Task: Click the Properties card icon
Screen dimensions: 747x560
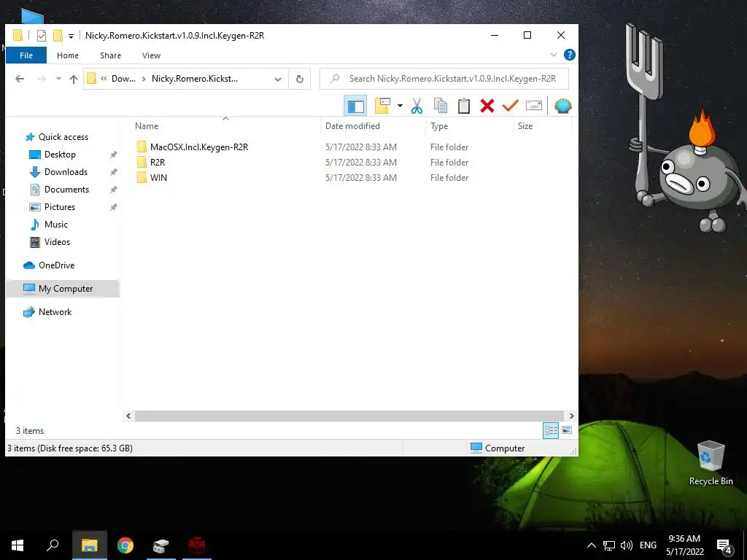Action: pos(533,106)
